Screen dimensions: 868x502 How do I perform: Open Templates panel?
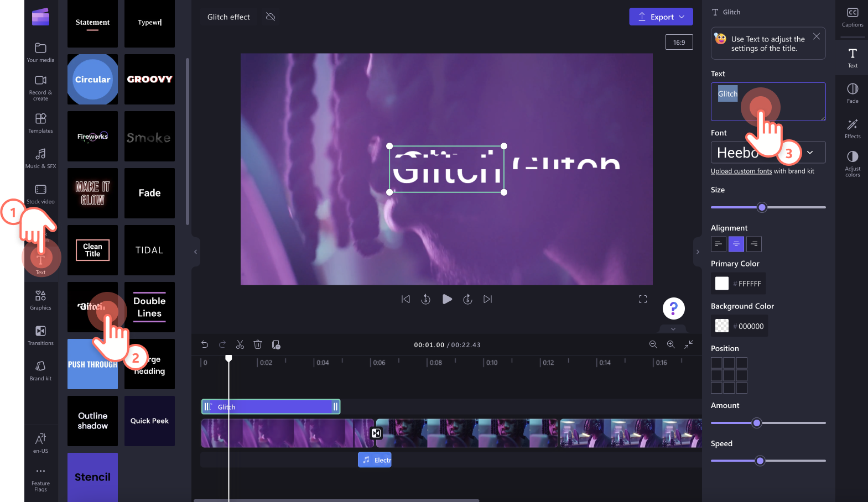coord(40,123)
